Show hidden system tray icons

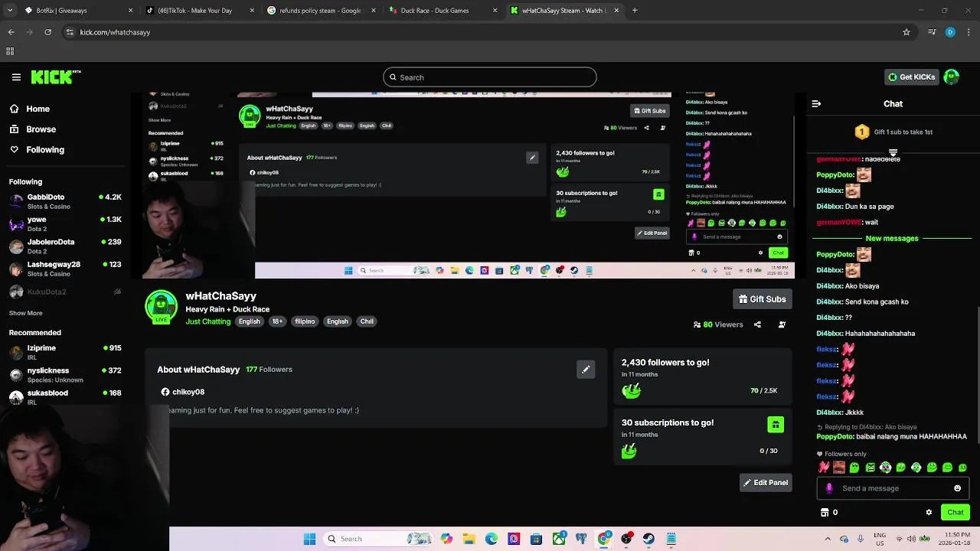tap(828, 539)
